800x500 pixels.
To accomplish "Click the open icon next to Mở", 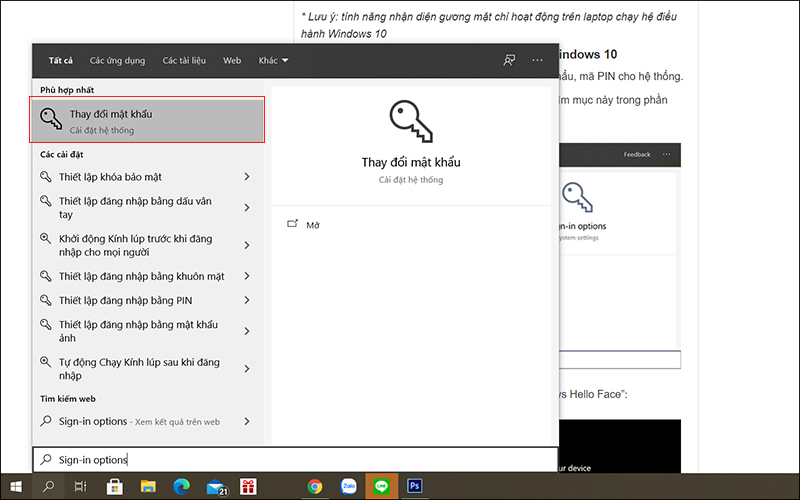I will point(292,224).
